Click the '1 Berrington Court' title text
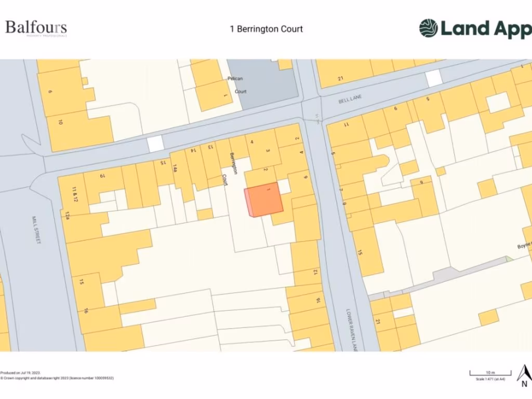Screen dimensions: 532x399 pyautogui.click(x=266, y=29)
